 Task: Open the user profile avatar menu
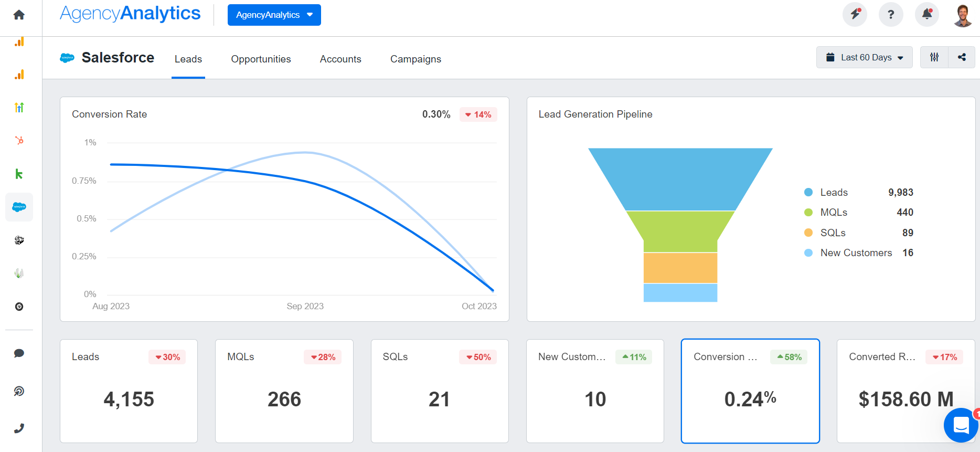point(963,15)
